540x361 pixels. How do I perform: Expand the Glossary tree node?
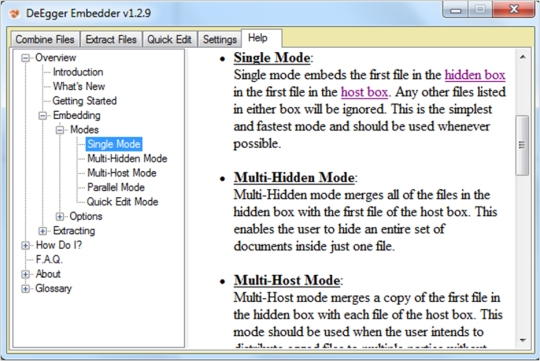point(25,289)
